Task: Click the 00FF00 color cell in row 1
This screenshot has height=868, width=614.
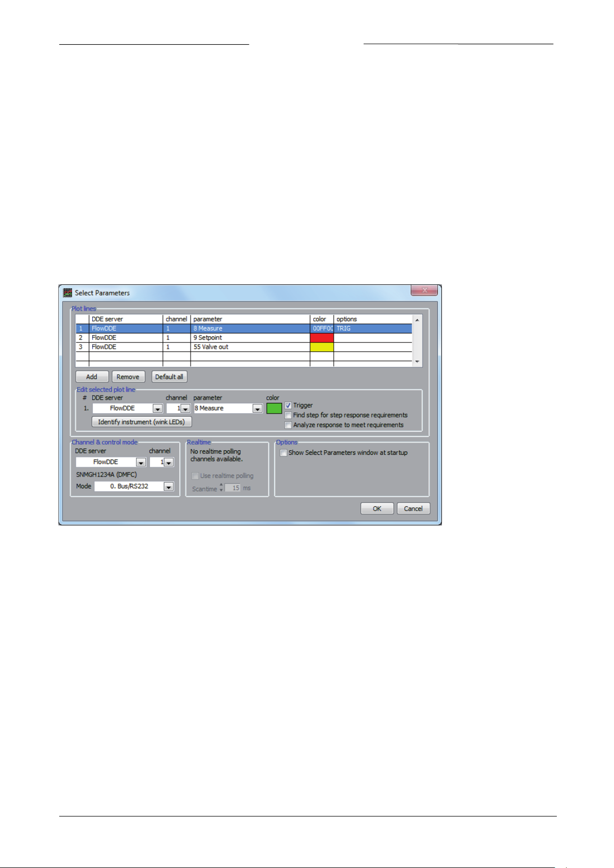Action: [322, 329]
